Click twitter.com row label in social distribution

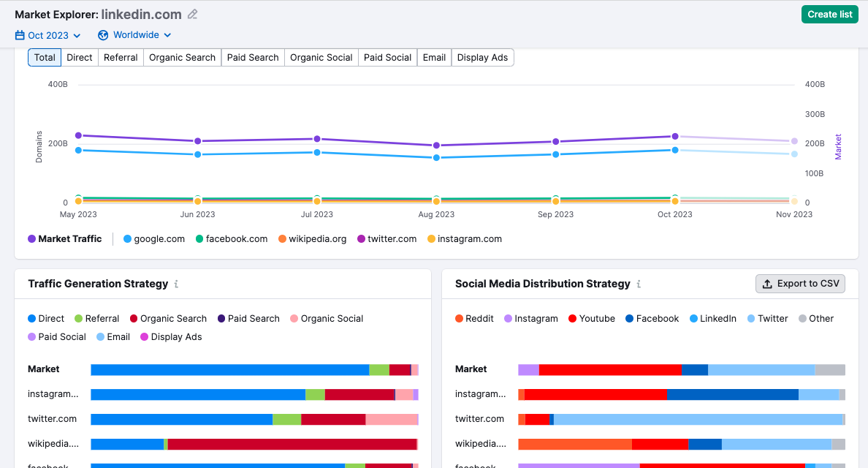(479, 419)
